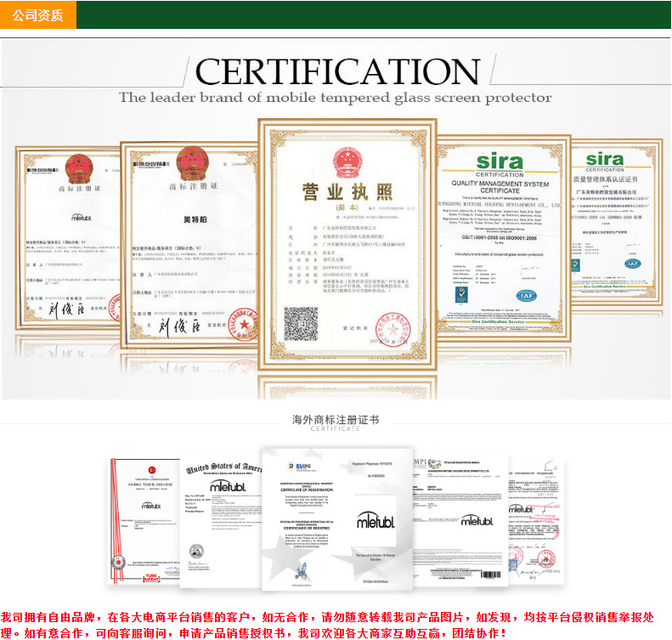Click the 美特柏 brand name text
The image size is (672, 640).
pos(195,219)
